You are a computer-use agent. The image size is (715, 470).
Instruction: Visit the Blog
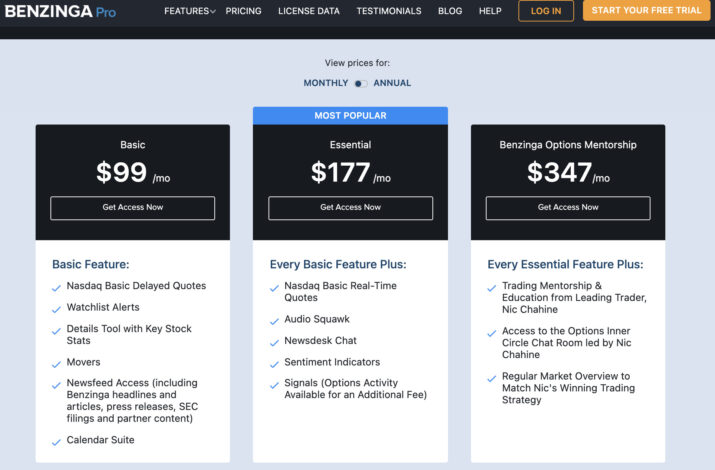pos(450,11)
